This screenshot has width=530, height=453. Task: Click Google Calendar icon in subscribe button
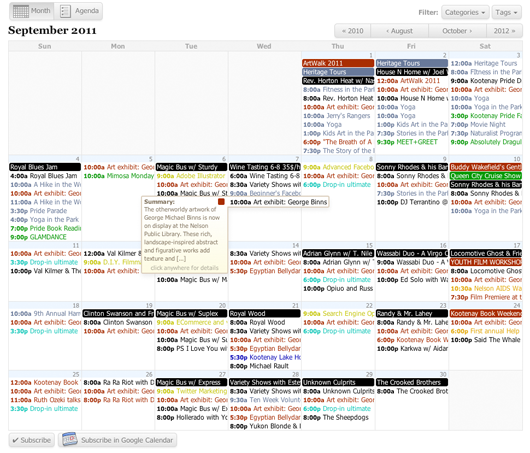pyautogui.click(x=70, y=439)
